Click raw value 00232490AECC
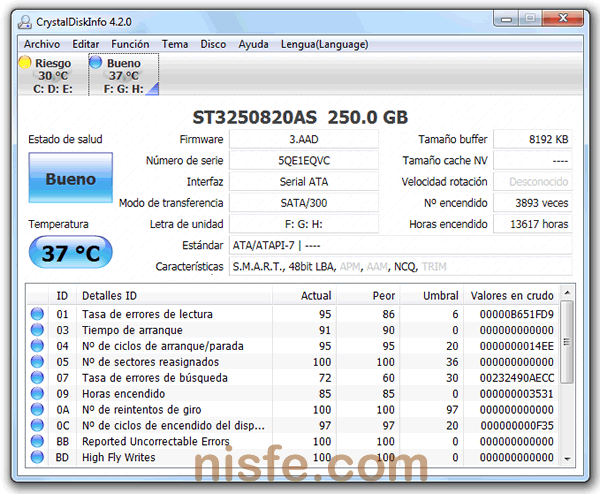 tap(517, 378)
